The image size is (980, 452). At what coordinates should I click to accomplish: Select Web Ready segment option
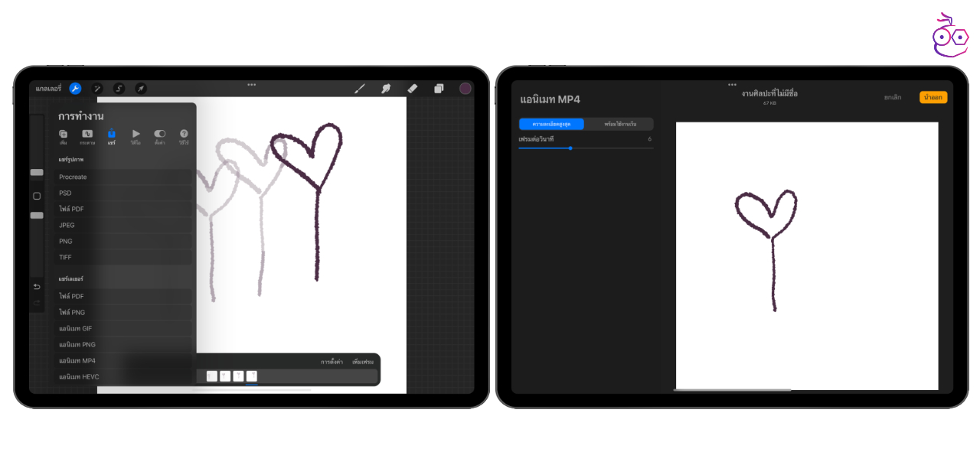point(619,124)
